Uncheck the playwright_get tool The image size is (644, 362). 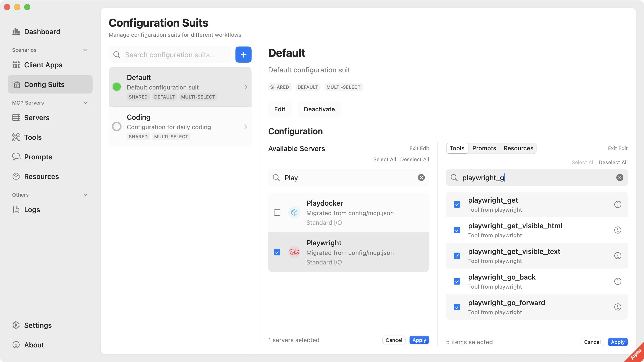(x=457, y=204)
